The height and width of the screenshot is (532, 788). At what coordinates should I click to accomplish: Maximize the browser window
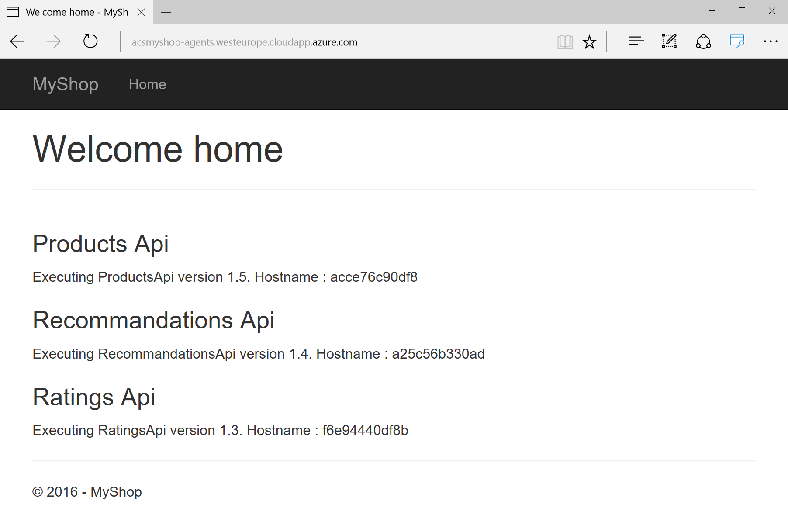tap(742, 11)
